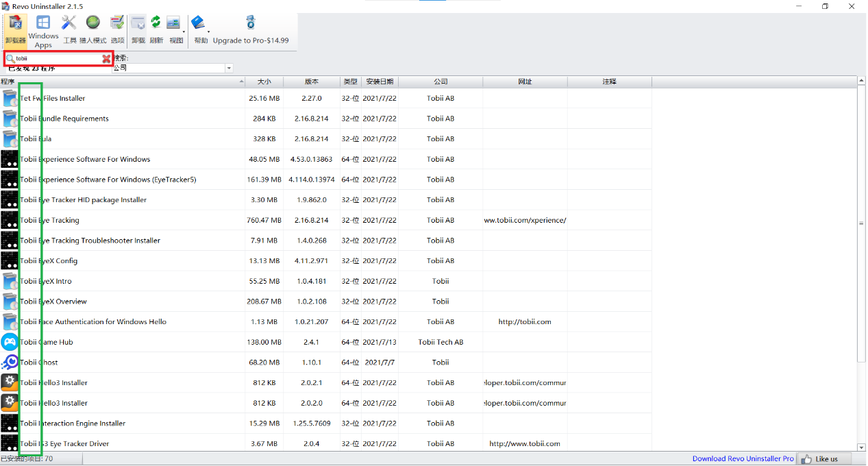Screen dimensions: 868x466
Task: Click the Tobii Bundle Requirements row icon
Action: click(x=10, y=119)
